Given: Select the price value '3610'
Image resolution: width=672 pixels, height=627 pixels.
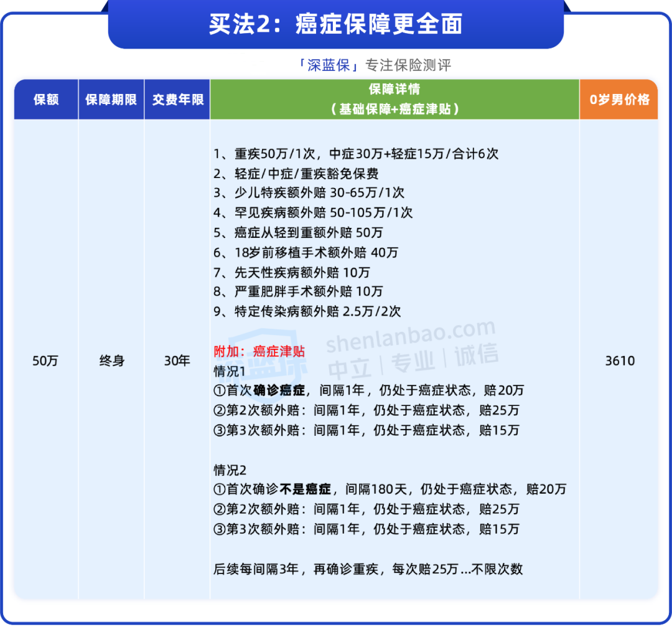Looking at the screenshot, I should pos(620,361).
